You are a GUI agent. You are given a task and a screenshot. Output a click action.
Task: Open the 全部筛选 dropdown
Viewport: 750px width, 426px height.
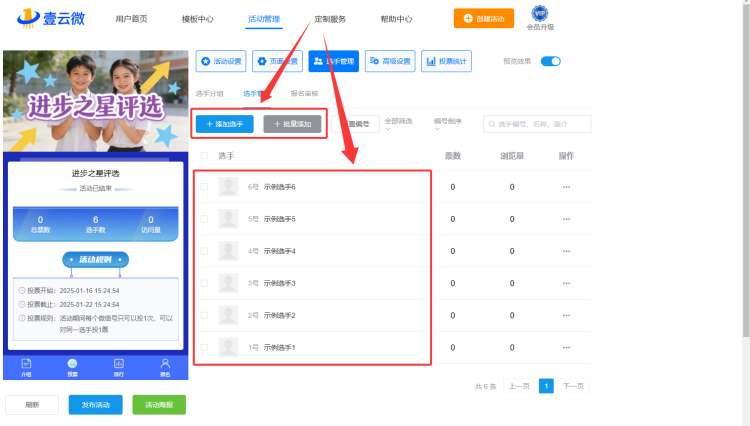398,124
